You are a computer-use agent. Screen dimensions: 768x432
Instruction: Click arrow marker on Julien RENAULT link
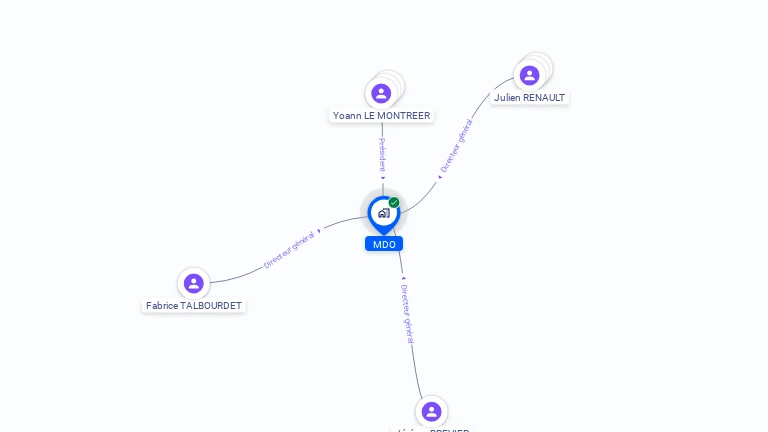440,177
